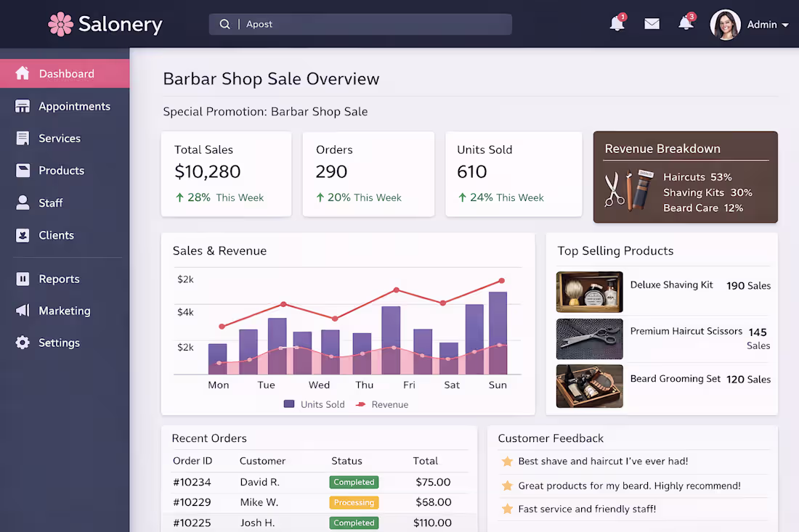This screenshot has width=799, height=532.
Task: Open the Appointments menu item
Action: pos(65,106)
